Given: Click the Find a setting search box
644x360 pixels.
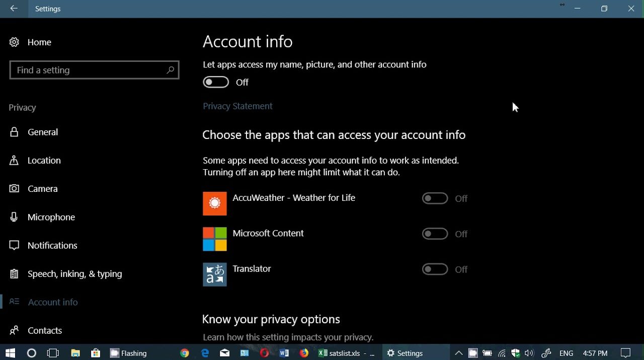Looking at the screenshot, I should [x=88, y=70].
